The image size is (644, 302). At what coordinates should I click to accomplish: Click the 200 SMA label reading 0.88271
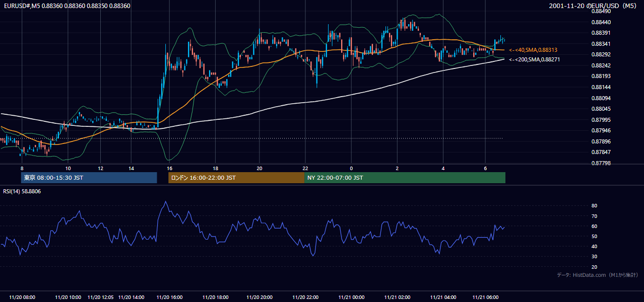point(535,59)
